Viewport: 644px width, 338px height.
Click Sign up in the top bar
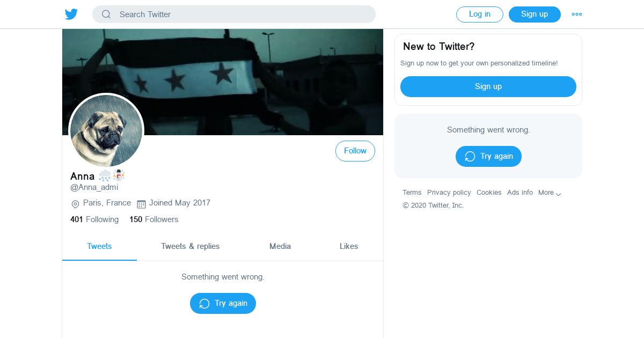(535, 14)
